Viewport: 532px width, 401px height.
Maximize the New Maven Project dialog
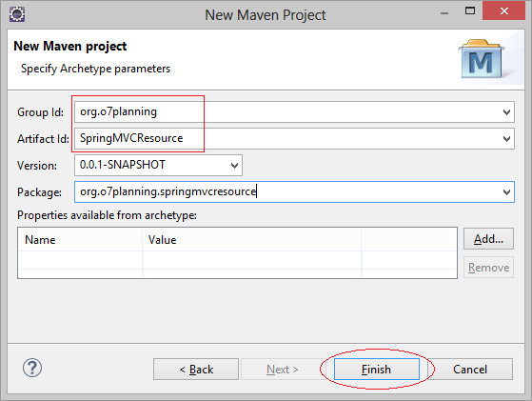(x=470, y=10)
